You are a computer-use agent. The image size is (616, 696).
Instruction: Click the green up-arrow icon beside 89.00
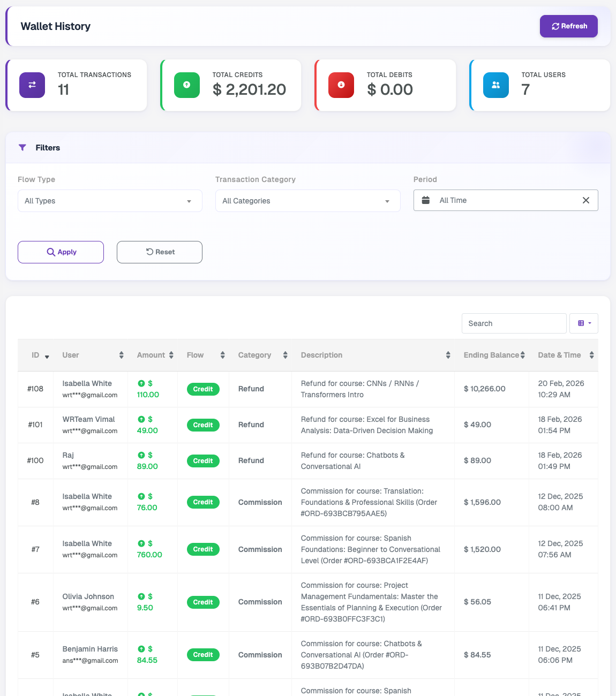[x=141, y=455]
